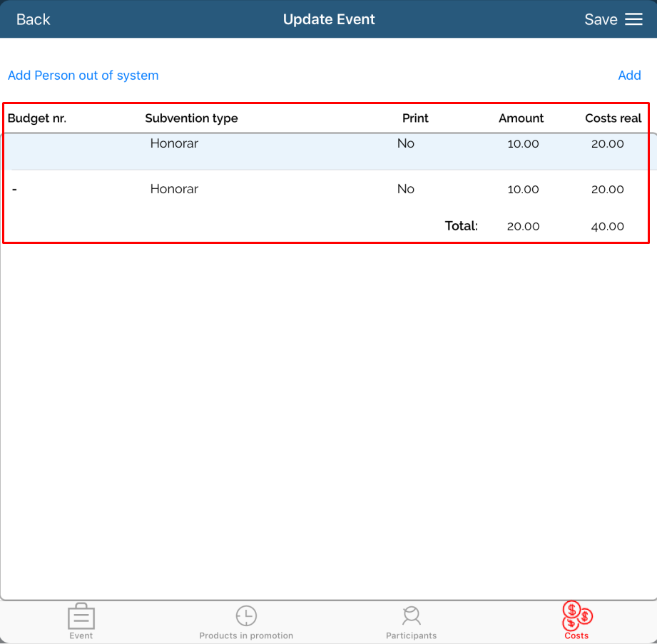Click the Budget nr. column header

(37, 118)
